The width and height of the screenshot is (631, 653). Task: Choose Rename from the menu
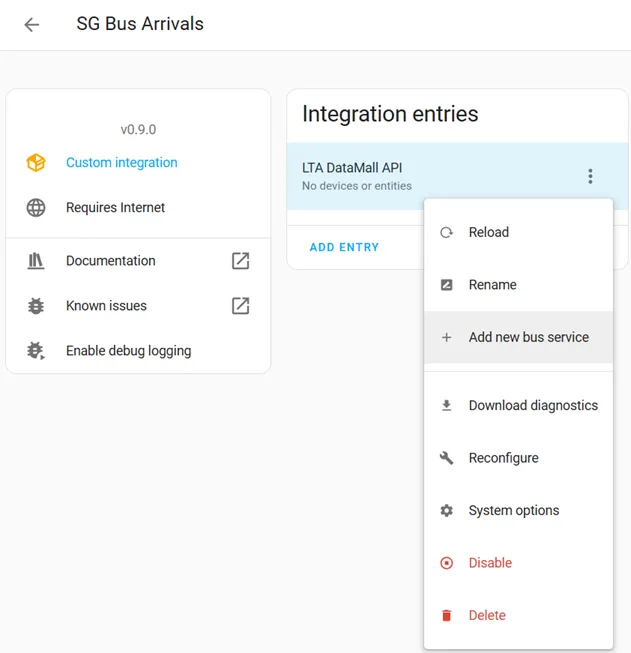[518, 284]
